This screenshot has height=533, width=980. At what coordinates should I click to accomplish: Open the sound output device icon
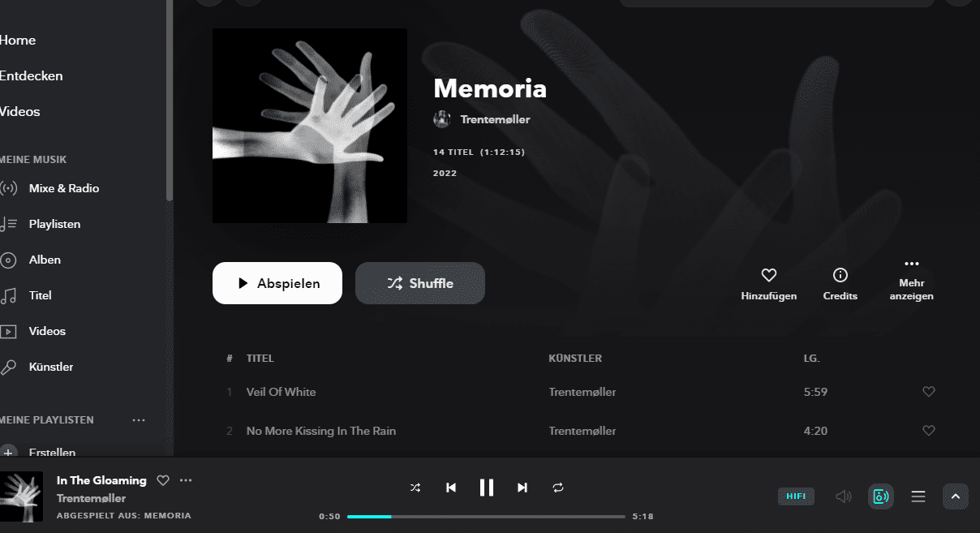881,496
